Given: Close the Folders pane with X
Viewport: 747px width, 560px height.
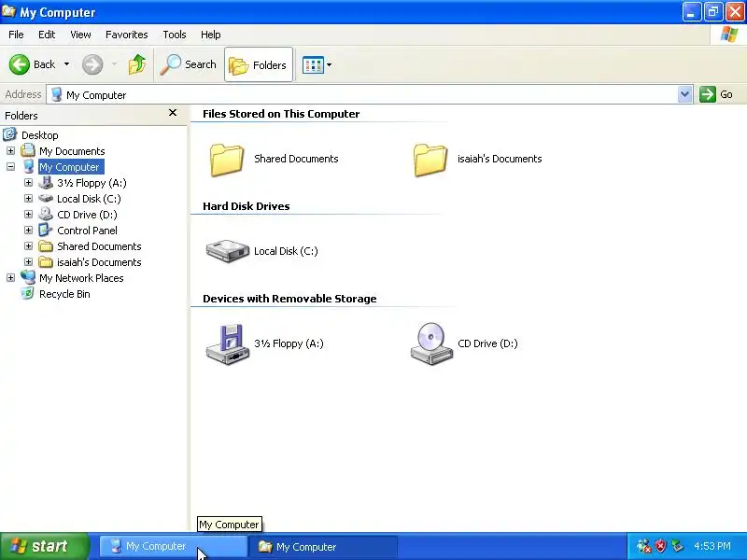Looking at the screenshot, I should click(x=173, y=113).
